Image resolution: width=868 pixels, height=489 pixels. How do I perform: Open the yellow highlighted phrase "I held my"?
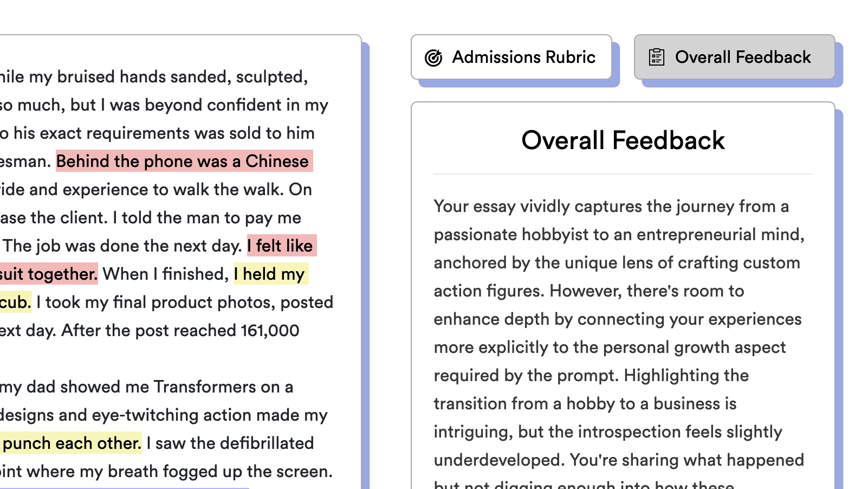[x=271, y=274]
